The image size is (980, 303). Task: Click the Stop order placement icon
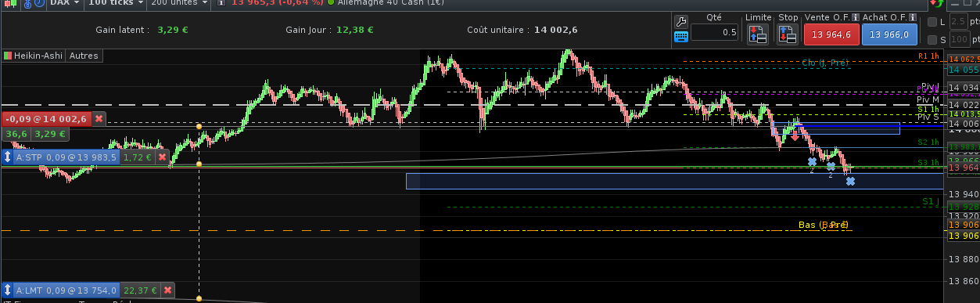click(788, 34)
